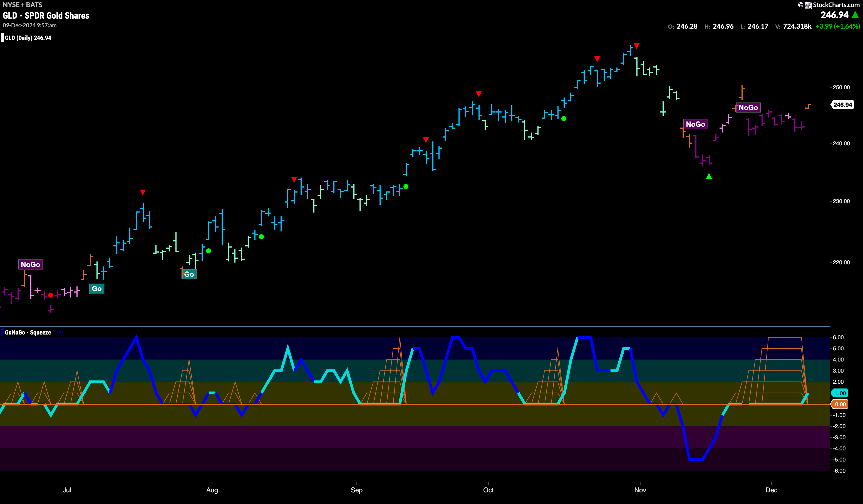Click the cyan 1.00 oscillator value tag
Image resolution: width=863 pixels, height=504 pixels.
point(840,393)
